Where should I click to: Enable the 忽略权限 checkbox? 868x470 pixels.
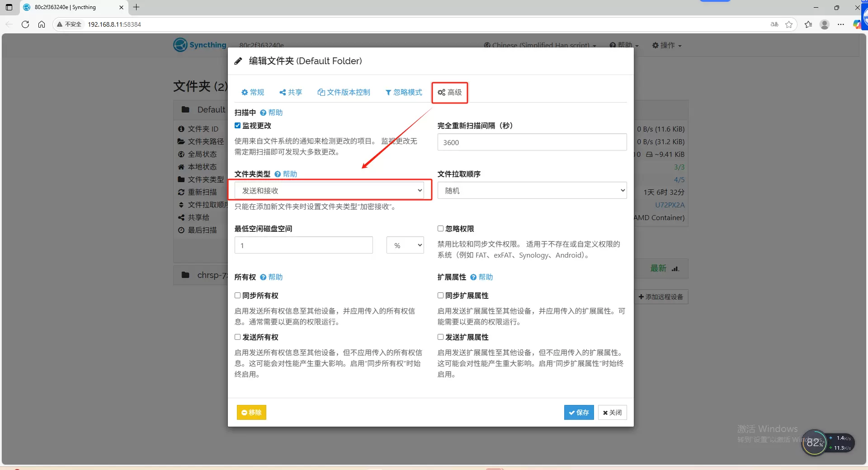point(440,229)
